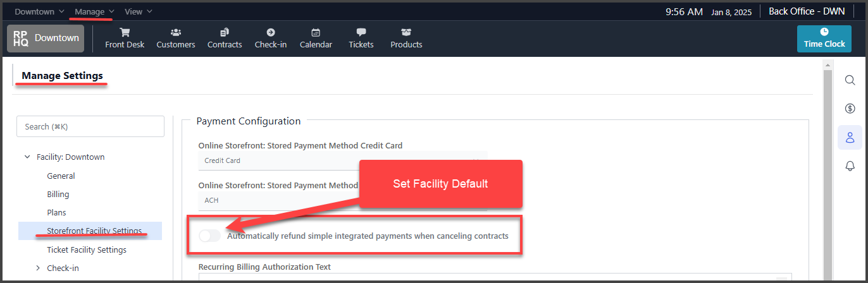The width and height of the screenshot is (868, 283).
Task: Click the settings Search field
Action: click(90, 126)
